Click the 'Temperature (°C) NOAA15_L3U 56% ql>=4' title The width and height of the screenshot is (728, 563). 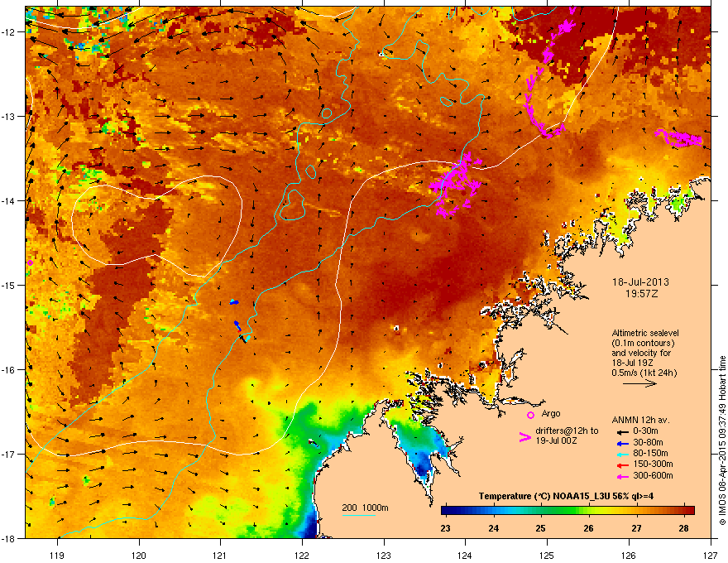point(566,496)
